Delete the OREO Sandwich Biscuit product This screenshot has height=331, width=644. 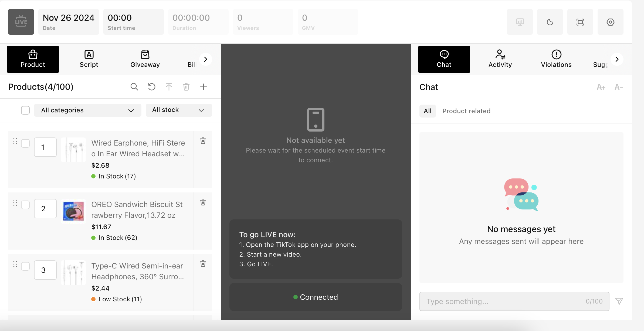point(203,202)
